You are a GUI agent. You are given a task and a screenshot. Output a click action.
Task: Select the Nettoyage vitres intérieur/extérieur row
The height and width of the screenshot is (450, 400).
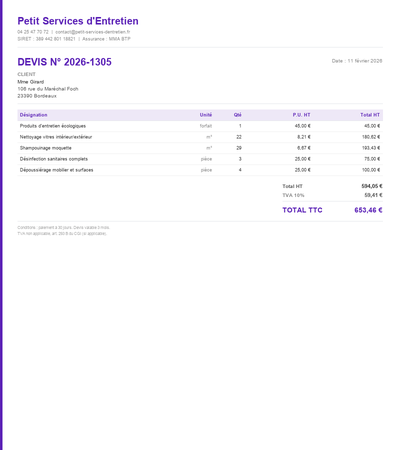coord(200,137)
